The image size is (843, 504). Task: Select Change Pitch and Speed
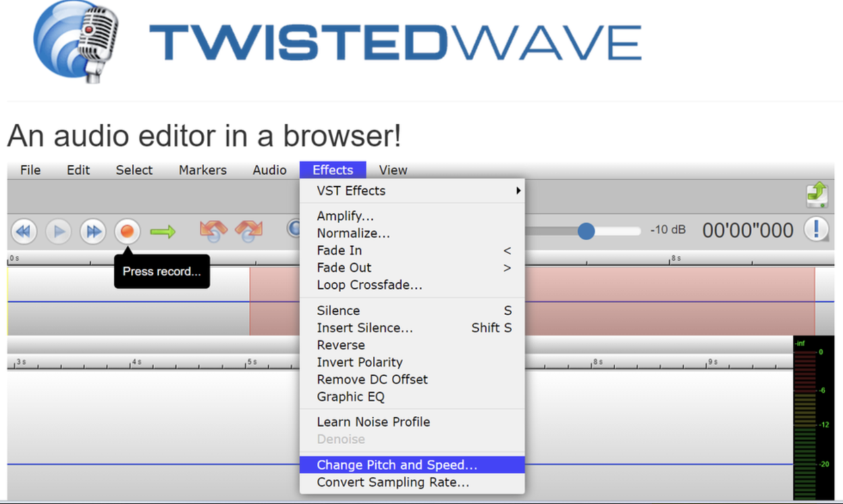click(x=396, y=465)
